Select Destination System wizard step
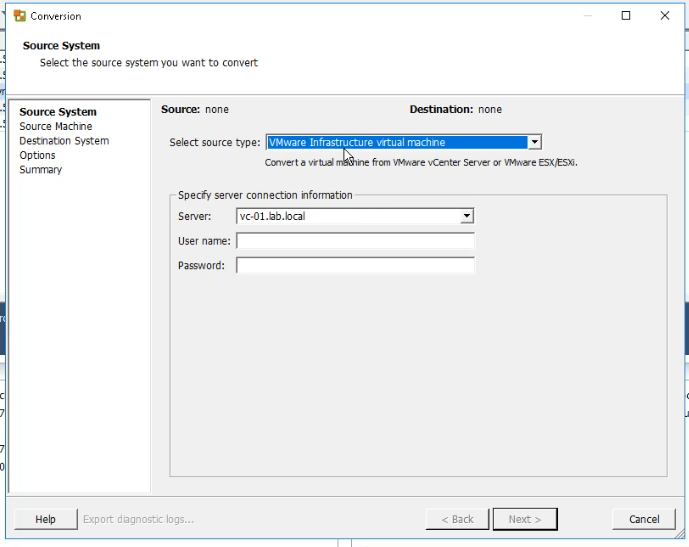 point(64,141)
